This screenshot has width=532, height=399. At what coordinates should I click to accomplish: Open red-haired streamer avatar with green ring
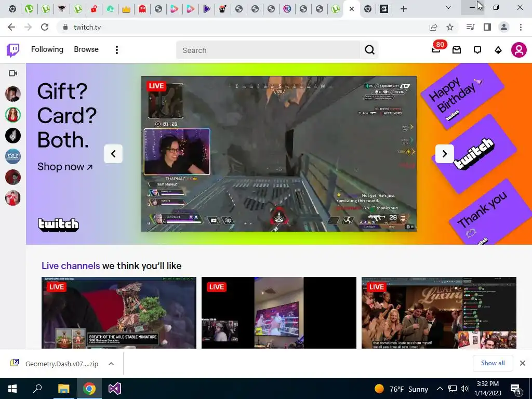[13, 115]
